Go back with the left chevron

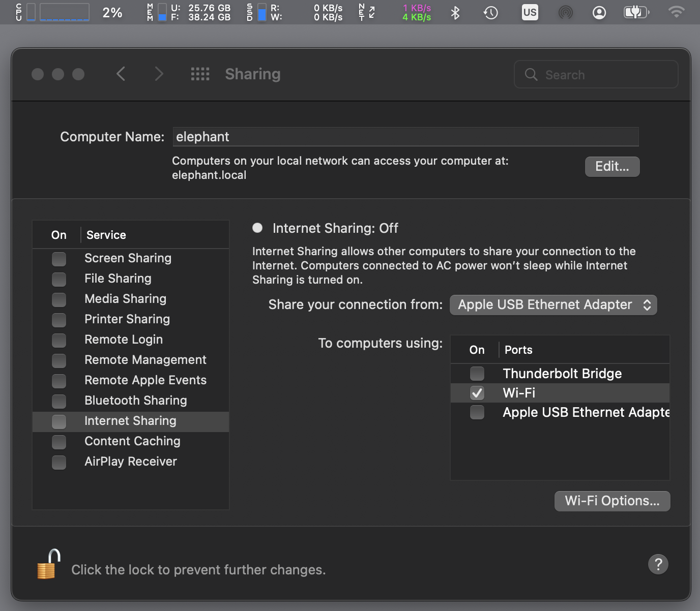(121, 74)
